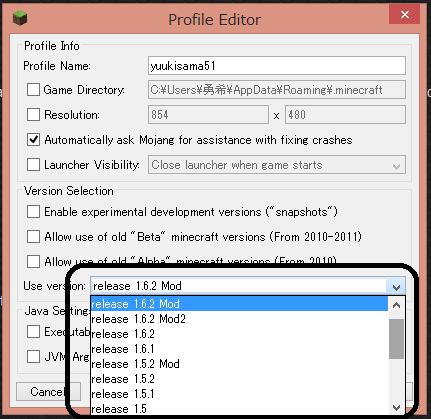Click the Cancel button
Screen dimensions: 431x419
tap(46, 392)
